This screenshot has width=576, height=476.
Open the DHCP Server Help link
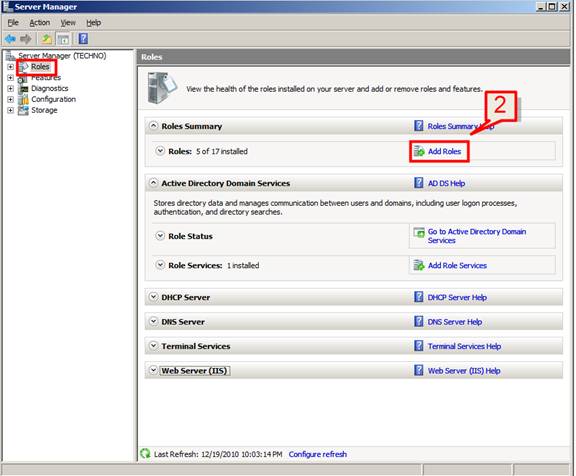(x=457, y=297)
